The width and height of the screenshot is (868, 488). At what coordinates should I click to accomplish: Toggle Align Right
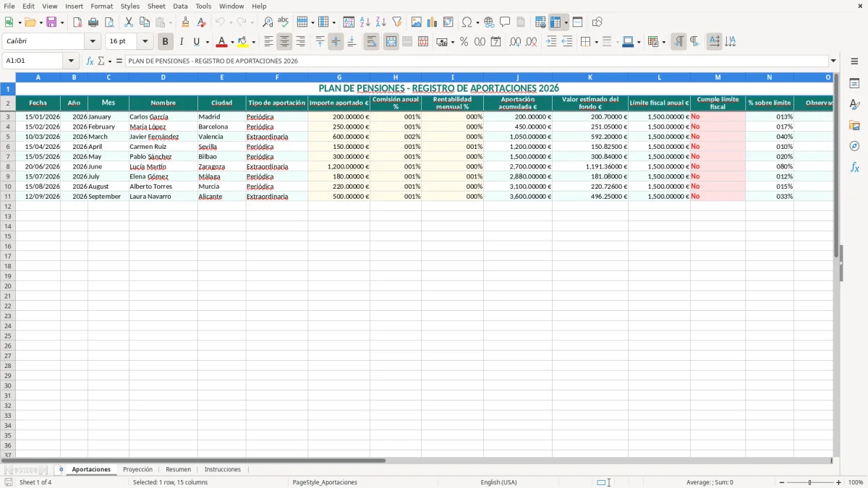[300, 42]
